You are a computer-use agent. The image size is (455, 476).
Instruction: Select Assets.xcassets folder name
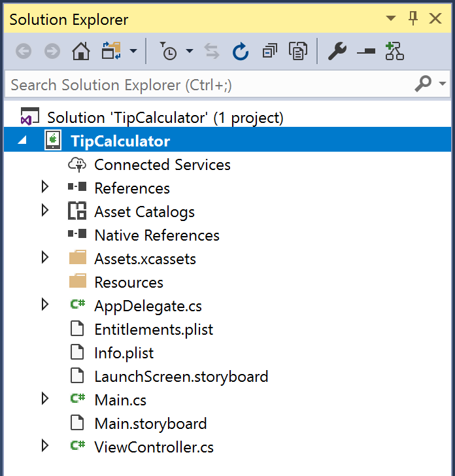tap(145, 259)
